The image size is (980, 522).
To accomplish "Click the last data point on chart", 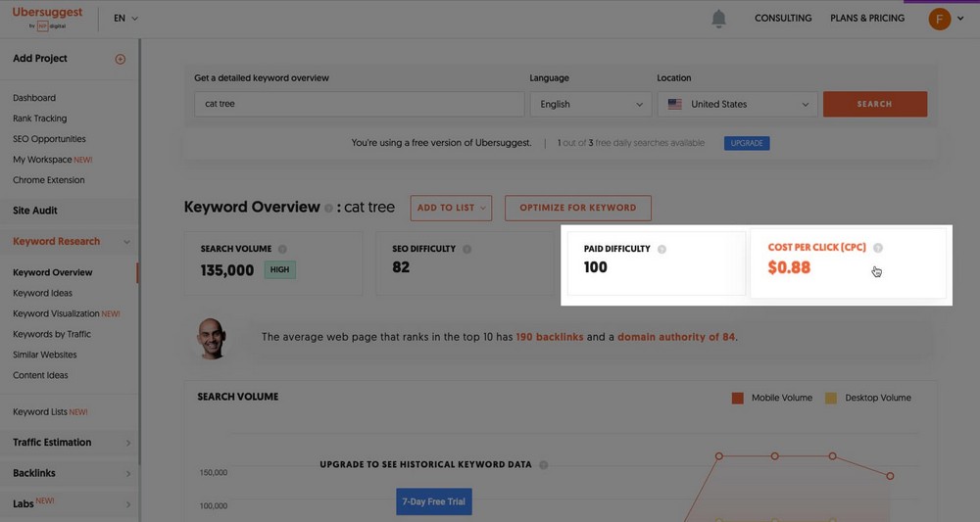I will tap(890, 476).
